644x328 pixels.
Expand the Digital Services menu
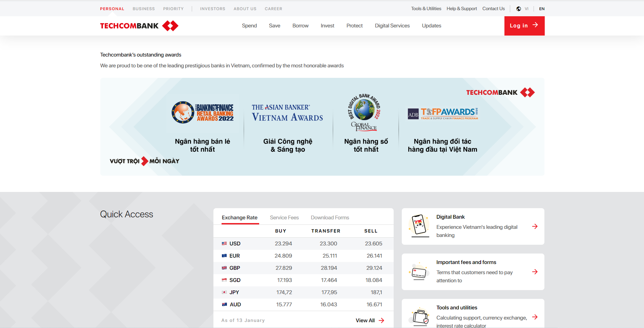pos(392,25)
